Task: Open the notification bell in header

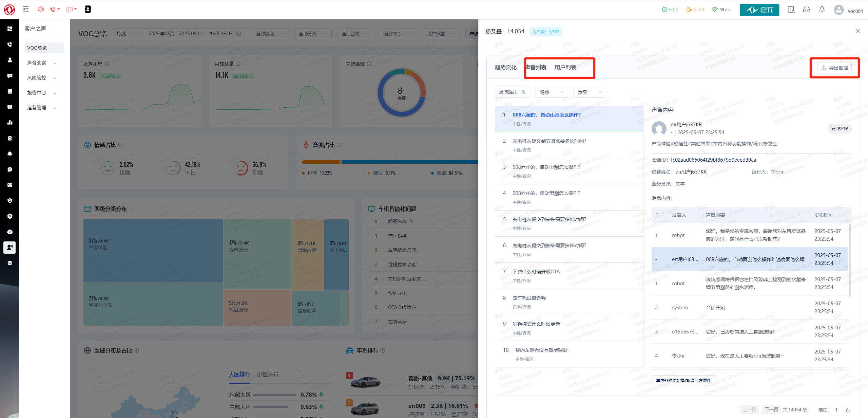Action: [x=822, y=9]
